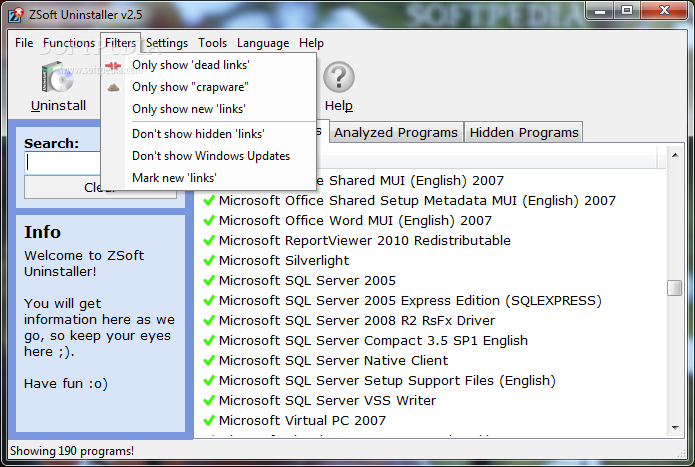Image resolution: width=695 pixels, height=467 pixels.
Task: Select Microsoft Office Shared Setup Metadata MUI row
Action: tap(417, 201)
